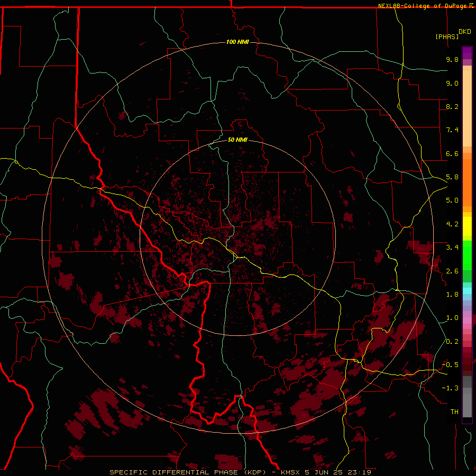
Task: Click the 6.6 scale value
Action: tap(452, 153)
